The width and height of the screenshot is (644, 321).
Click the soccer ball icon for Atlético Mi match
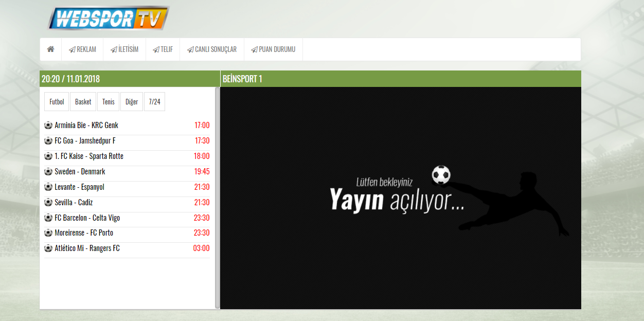pos(48,248)
